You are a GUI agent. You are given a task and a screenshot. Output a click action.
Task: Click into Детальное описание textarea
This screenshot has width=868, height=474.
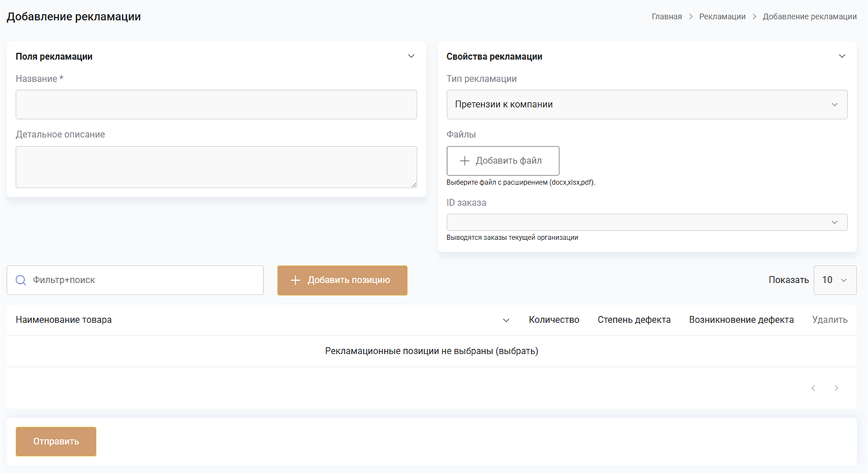(216, 167)
